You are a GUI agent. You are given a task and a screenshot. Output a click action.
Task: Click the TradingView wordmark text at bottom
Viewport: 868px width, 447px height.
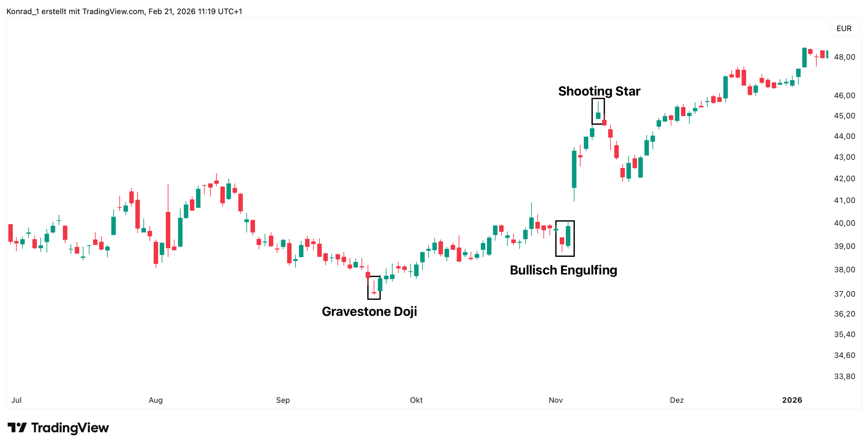click(70, 428)
